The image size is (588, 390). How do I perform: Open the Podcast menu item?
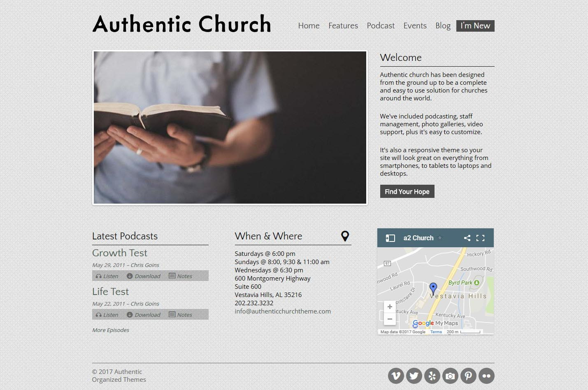(x=381, y=26)
